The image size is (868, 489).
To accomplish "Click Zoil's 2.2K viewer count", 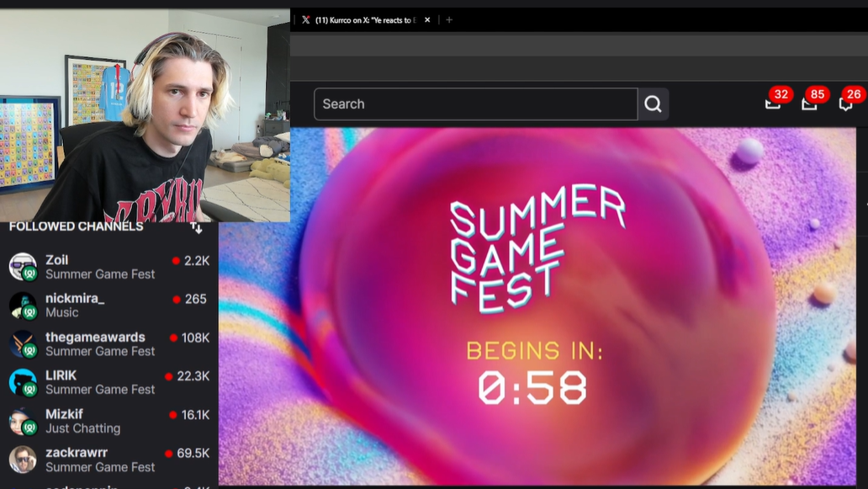I will click(x=197, y=261).
